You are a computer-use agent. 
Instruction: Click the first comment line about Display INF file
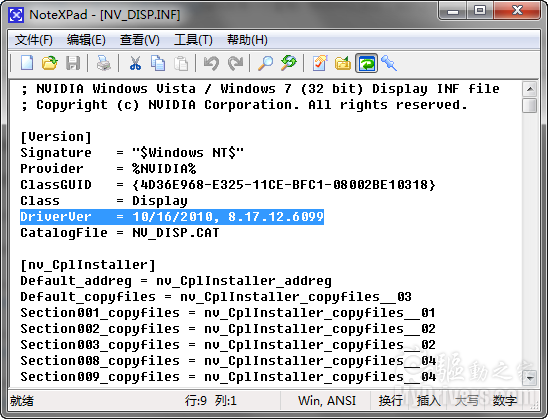click(260, 89)
